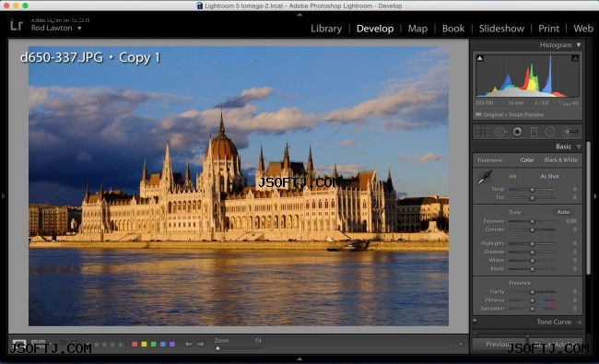Open the Map module
The height and width of the screenshot is (364, 599).
click(x=417, y=29)
